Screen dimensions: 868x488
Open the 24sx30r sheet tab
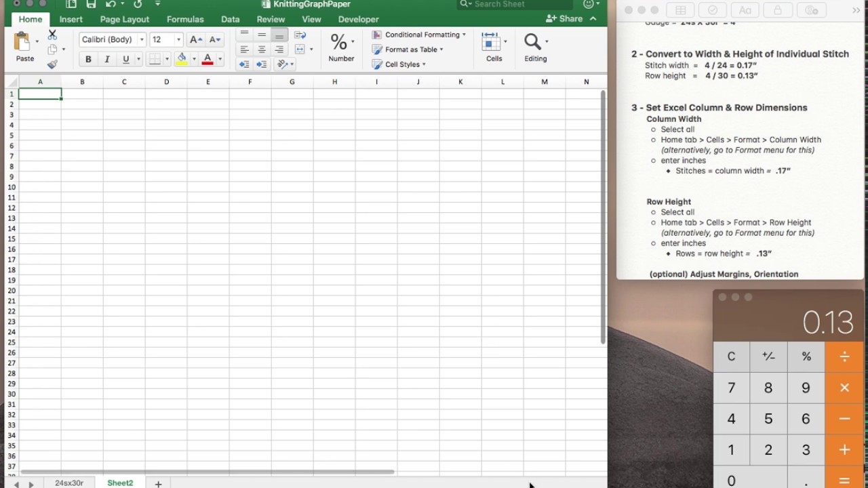pyautogui.click(x=69, y=483)
